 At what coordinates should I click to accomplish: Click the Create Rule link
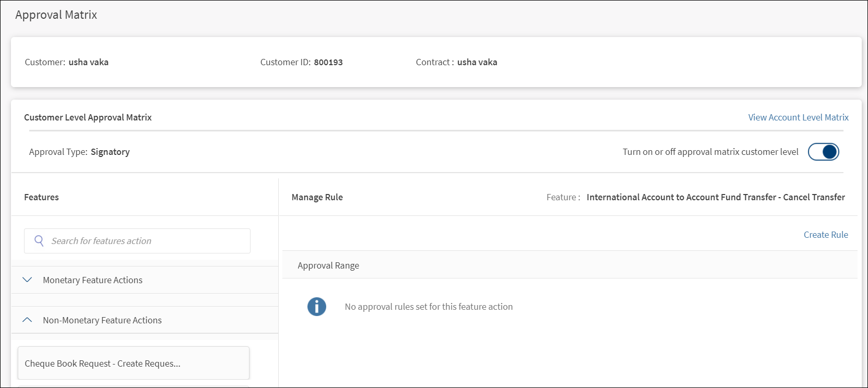click(826, 235)
